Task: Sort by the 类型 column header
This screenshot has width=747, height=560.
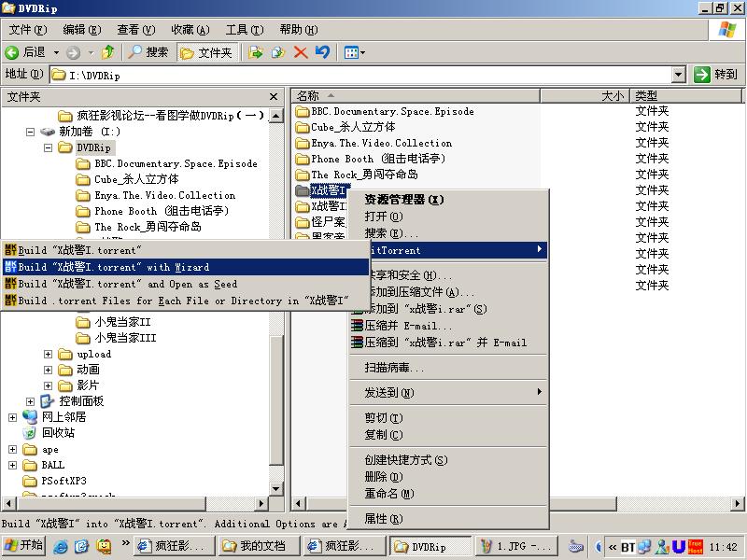Action: coord(685,96)
